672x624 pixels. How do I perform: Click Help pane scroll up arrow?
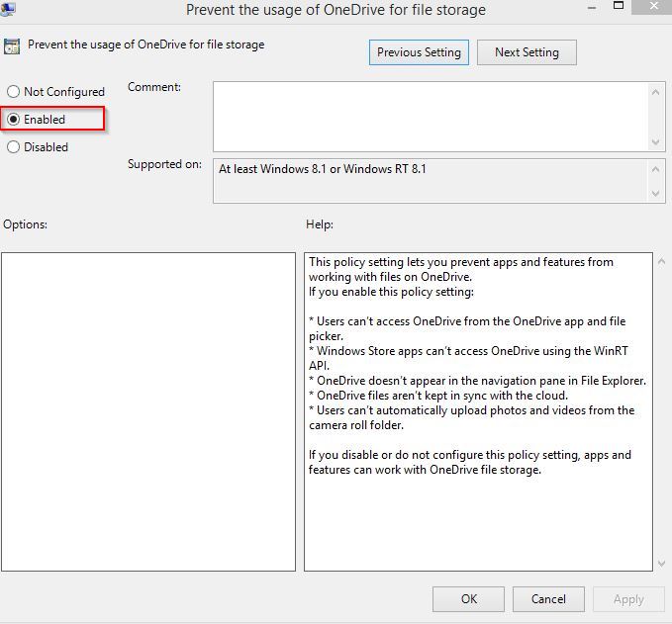(661, 261)
